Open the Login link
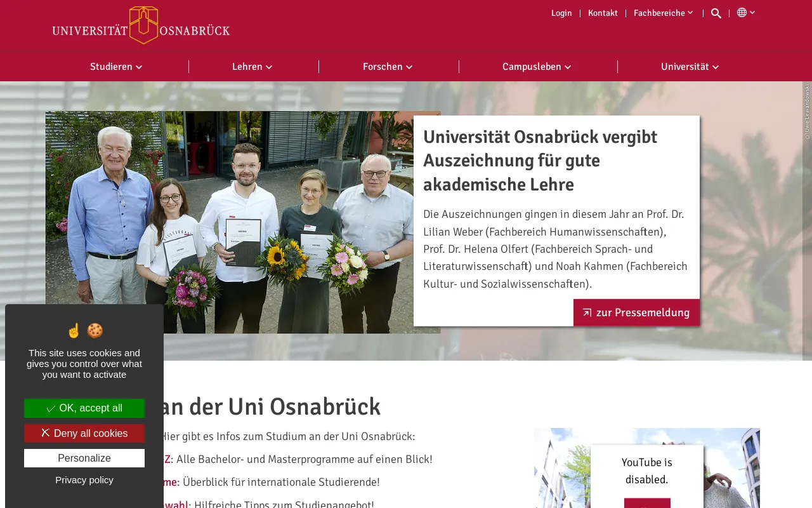Viewport: 812px width, 508px height. (x=561, y=13)
